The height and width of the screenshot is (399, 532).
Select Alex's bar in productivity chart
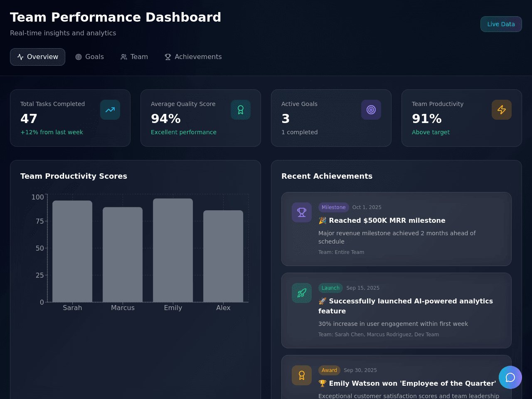223,256
